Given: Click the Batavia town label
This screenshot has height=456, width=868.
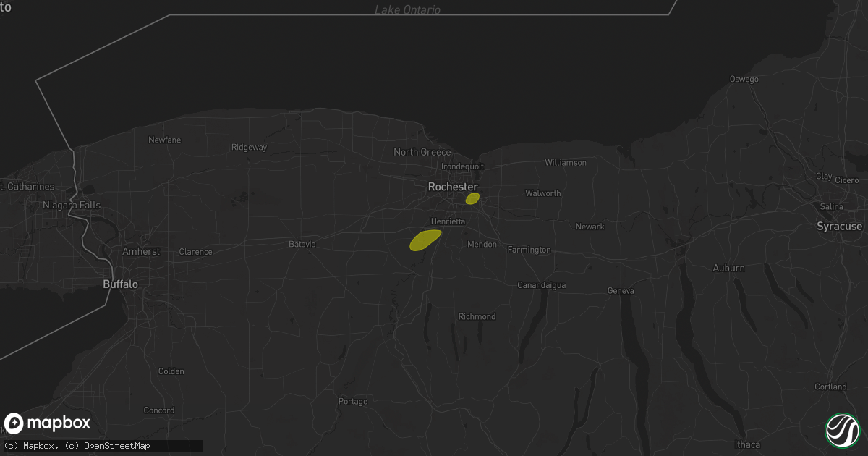Looking at the screenshot, I should [302, 245].
